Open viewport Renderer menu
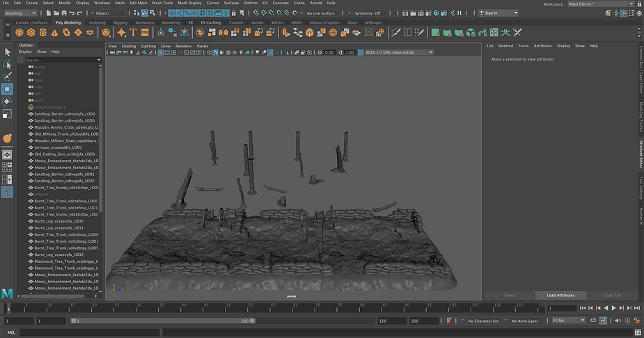The height and width of the screenshot is (338, 644). tap(184, 46)
